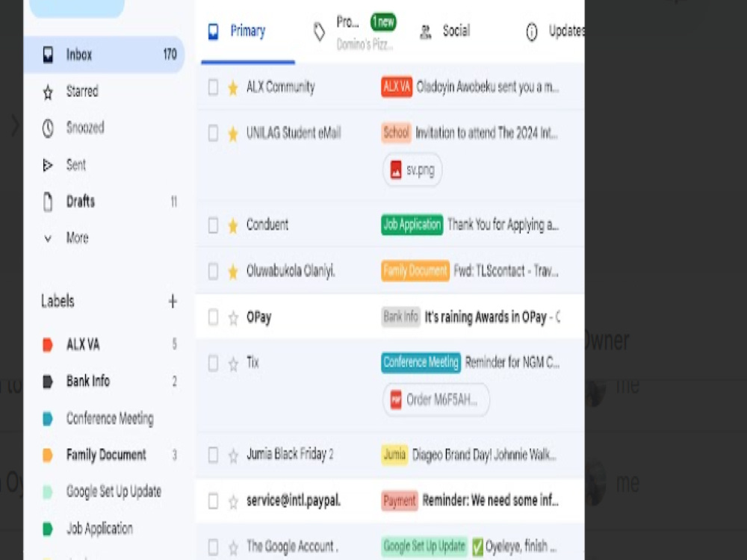Unstar the Oluwabukola Olaniyi email
Viewport: 747px width, 560px height.
(x=233, y=272)
